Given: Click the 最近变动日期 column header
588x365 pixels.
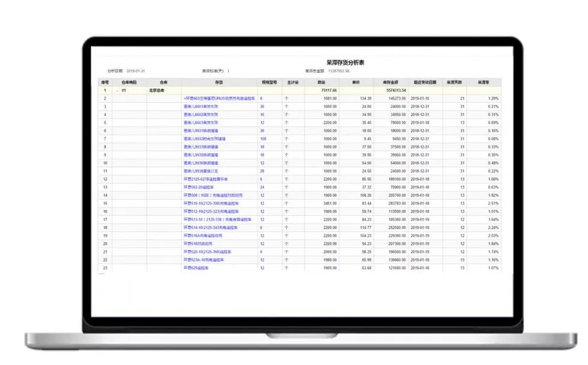Looking at the screenshot, I should click(425, 82).
